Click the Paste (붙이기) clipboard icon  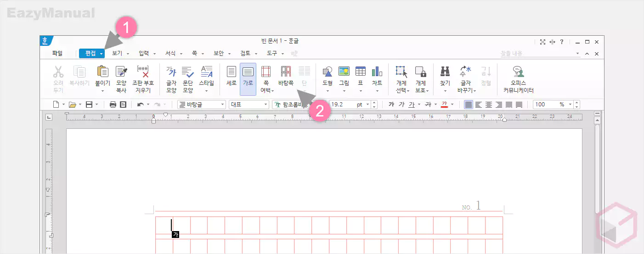click(x=102, y=72)
